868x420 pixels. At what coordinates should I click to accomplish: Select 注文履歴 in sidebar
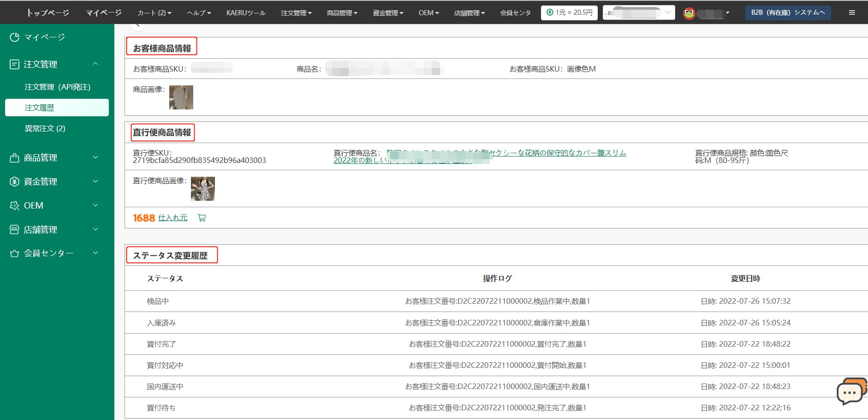tap(57, 108)
